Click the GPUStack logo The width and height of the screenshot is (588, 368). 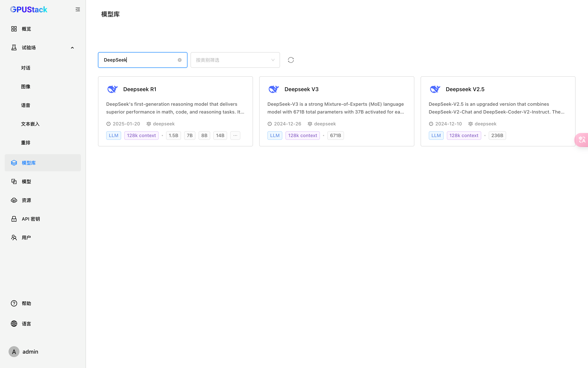(x=29, y=10)
